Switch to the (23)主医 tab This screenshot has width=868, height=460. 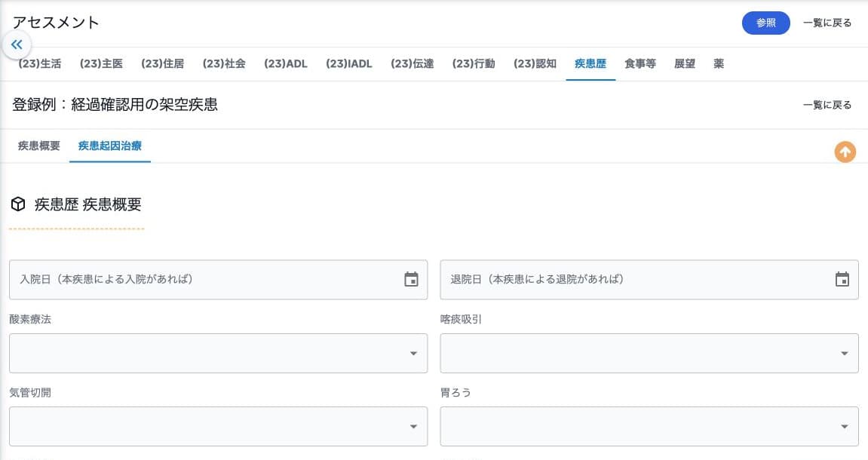(x=101, y=63)
